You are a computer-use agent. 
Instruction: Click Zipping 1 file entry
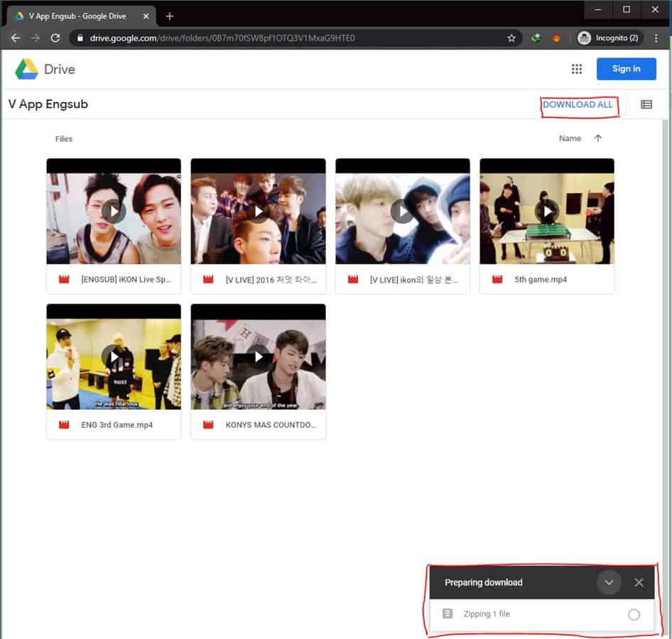click(x=542, y=614)
